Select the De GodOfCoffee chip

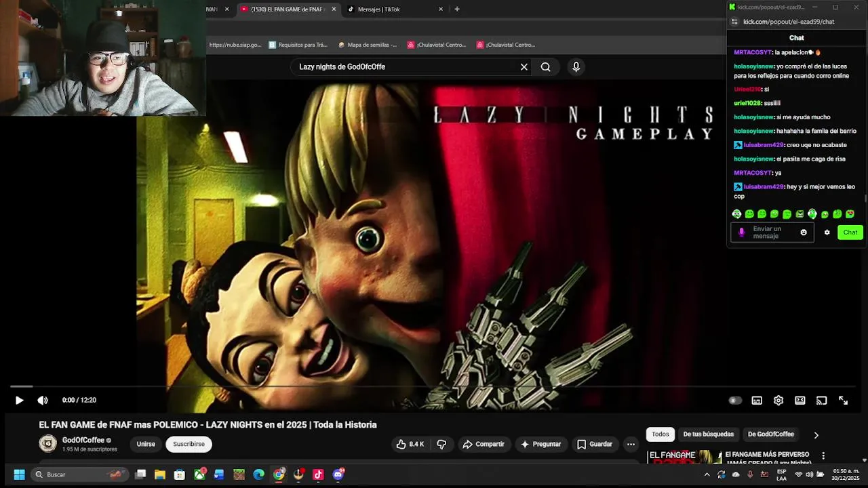[x=771, y=434]
